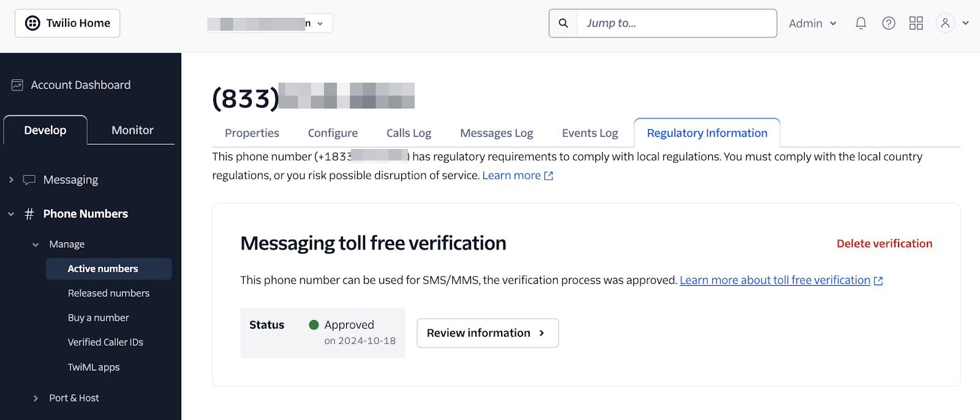Click the Approved status text

[x=349, y=325]
